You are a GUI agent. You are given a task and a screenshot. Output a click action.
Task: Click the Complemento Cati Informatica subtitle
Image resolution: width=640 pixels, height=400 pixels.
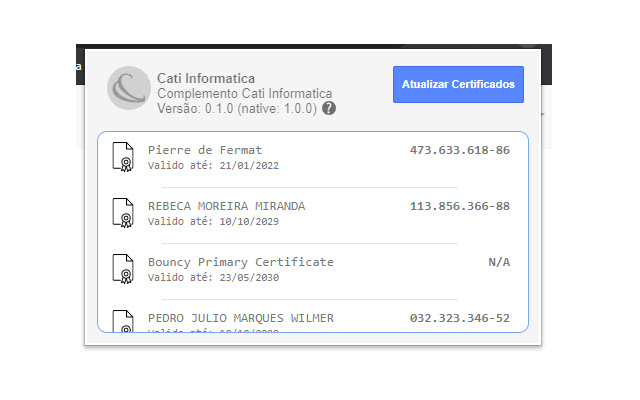pyautogui.click(x=244, y=93)
